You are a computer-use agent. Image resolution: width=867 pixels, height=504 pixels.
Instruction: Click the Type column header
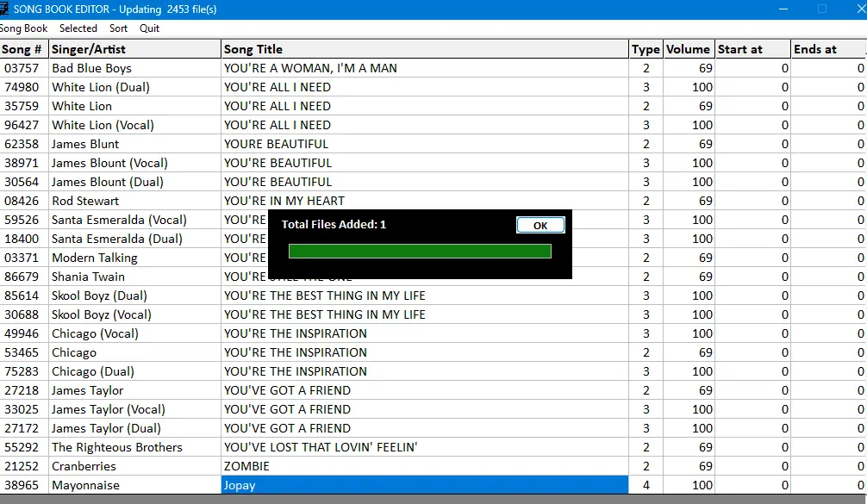[x=646, y=49]
